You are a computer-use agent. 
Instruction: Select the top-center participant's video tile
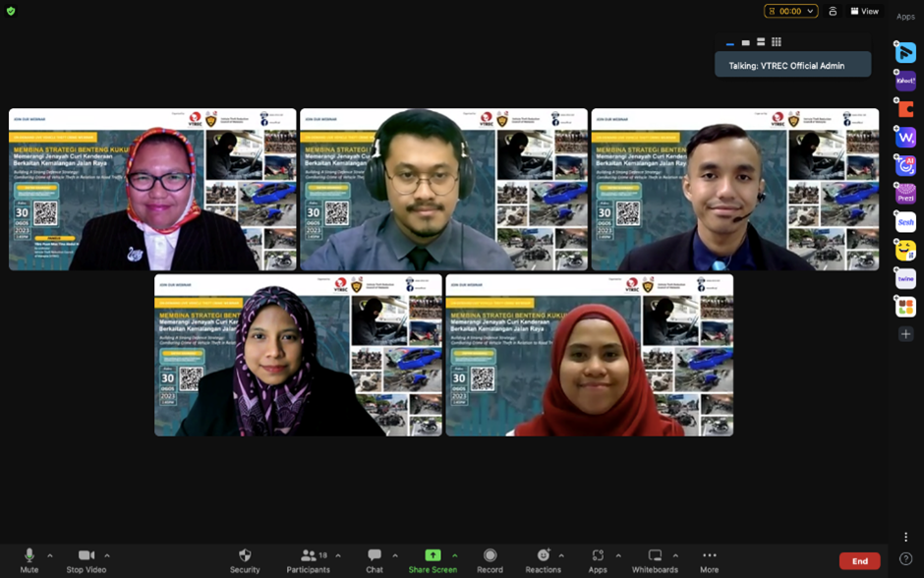[443, 190]
